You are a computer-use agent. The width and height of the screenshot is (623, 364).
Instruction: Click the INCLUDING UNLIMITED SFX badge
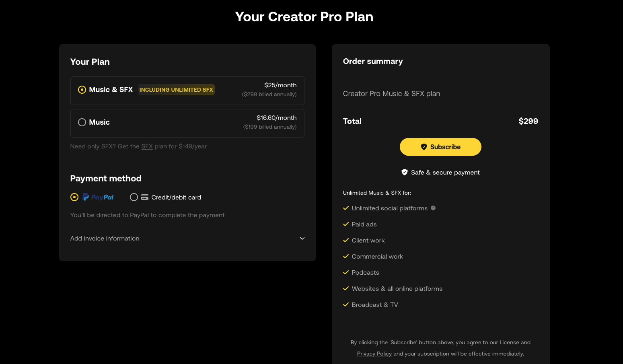pos(176,90)
